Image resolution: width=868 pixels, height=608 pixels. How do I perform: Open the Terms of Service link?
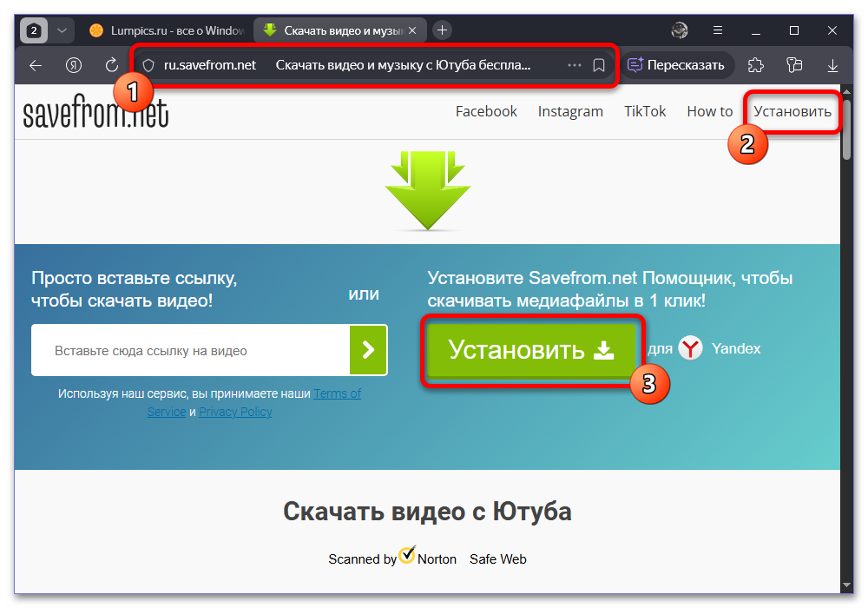pyautogui.click(x=254, y=402)
